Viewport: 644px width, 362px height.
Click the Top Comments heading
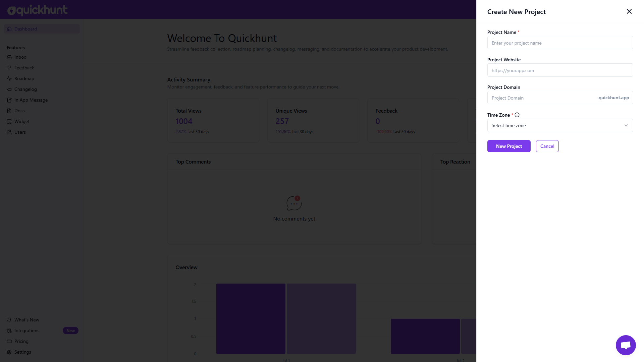pyautogui.click(x=193, y=162)
